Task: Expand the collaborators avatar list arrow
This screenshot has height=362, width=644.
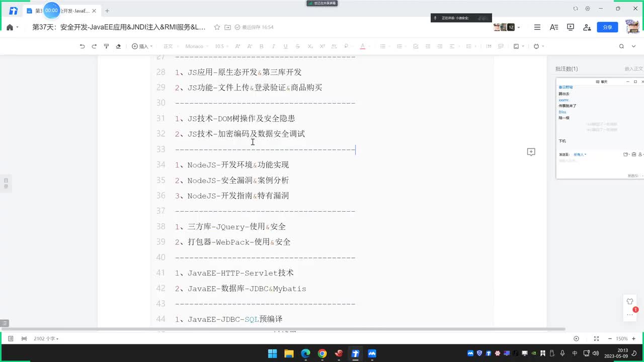Action: [519, 27]
